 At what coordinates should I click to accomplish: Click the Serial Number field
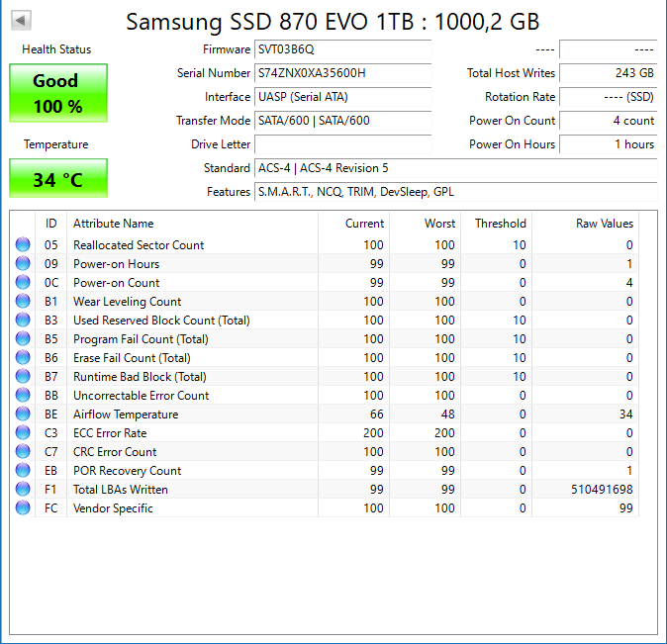(x=342, y=73)
